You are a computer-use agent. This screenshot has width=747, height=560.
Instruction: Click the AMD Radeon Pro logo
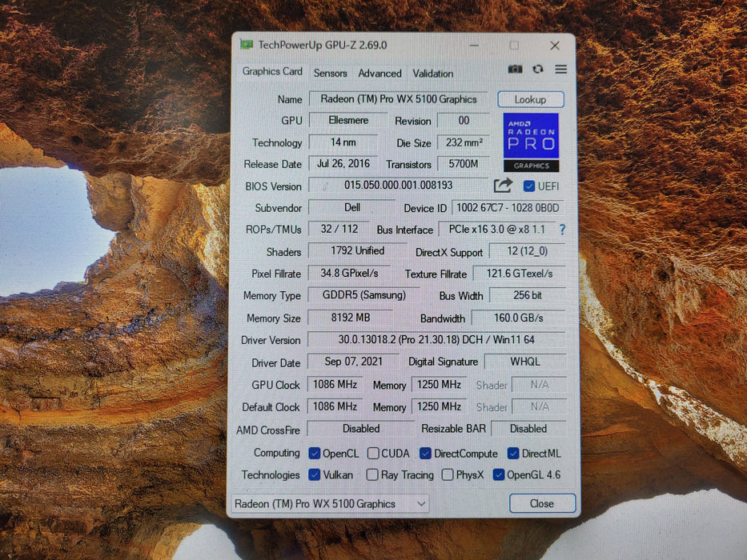[x=531, y=142]
